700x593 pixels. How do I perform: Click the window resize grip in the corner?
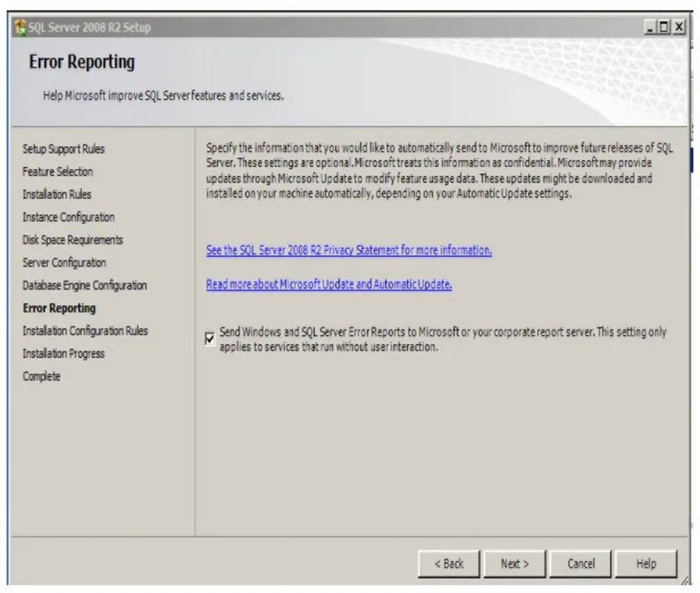tap(685, 580)
